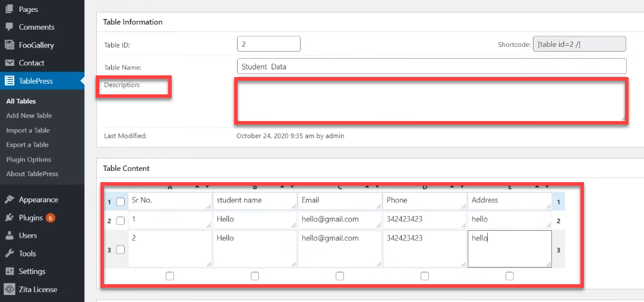This screenshot has width=644, height=302.
Task: Click the 'Sr No.' header cell
Action: click(x=170, y=201)
